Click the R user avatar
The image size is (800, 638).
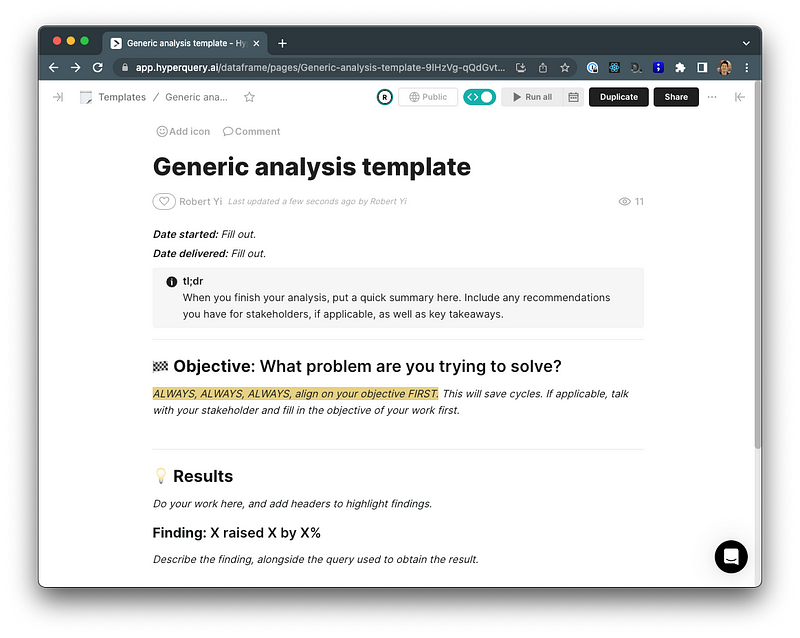384,97
